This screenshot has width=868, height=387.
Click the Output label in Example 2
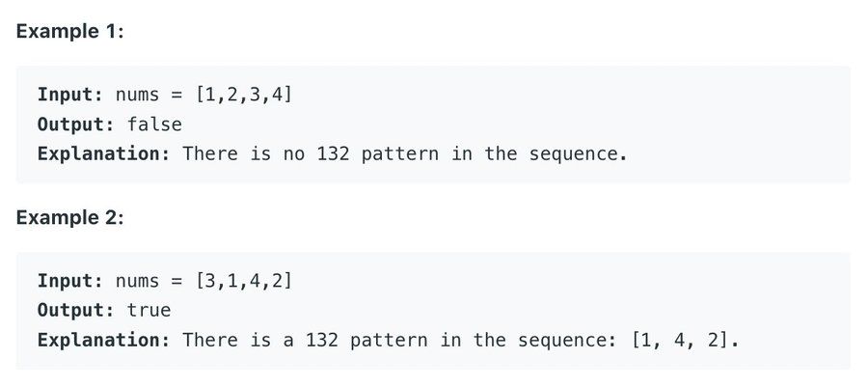tap(76, 310)
